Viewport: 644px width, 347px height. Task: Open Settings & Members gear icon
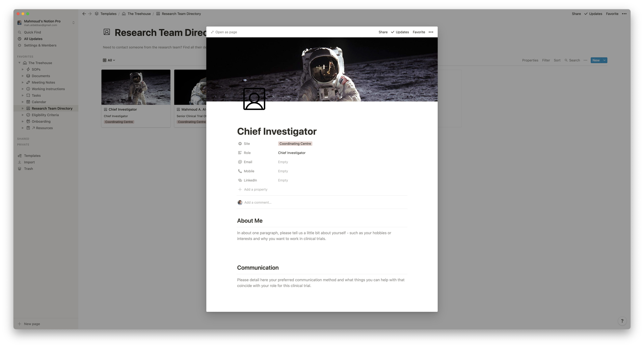(20, 45)
